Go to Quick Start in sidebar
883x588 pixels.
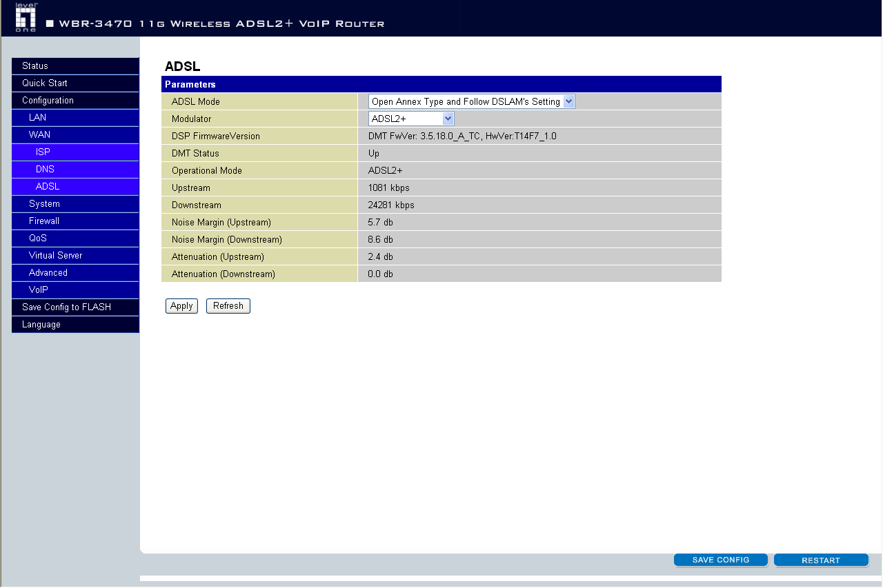(75, 83)
